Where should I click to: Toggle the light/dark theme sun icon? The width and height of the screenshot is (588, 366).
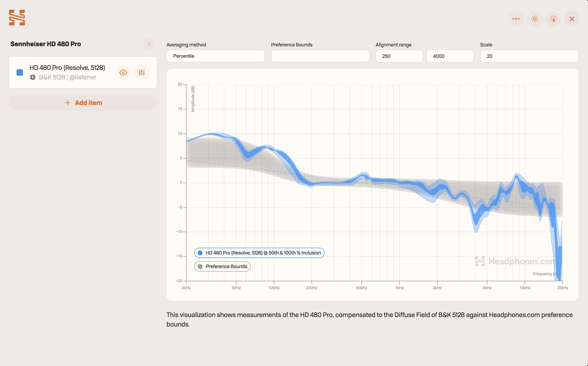[535, 19]
